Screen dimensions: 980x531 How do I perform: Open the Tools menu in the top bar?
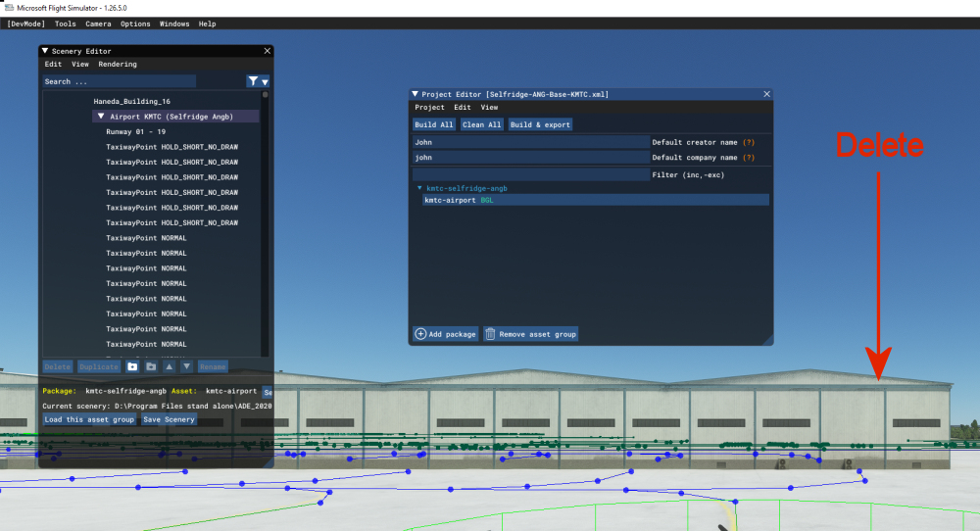click(x=66, y=24)
